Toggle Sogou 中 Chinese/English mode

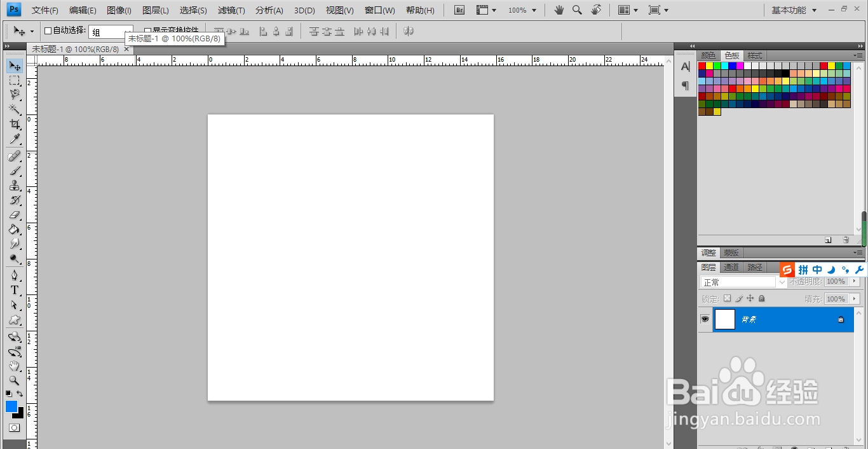[817, 270]
